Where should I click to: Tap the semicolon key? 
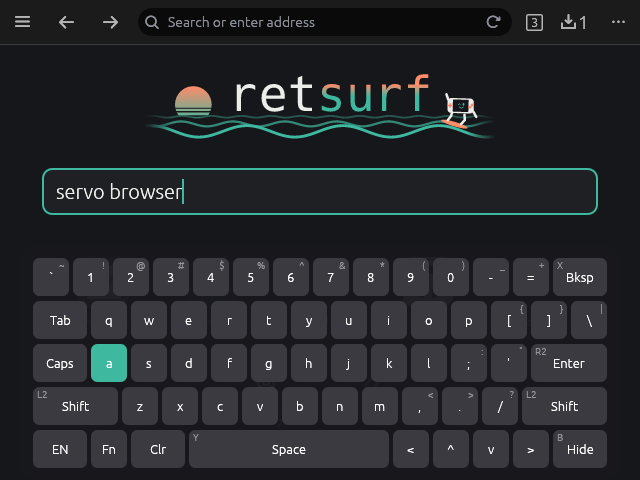469,363
